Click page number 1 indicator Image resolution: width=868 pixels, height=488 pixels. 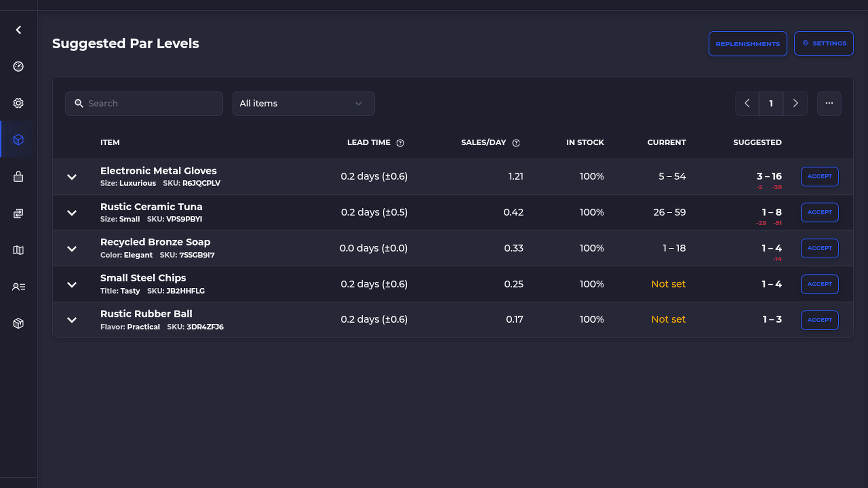click(771, 103)
